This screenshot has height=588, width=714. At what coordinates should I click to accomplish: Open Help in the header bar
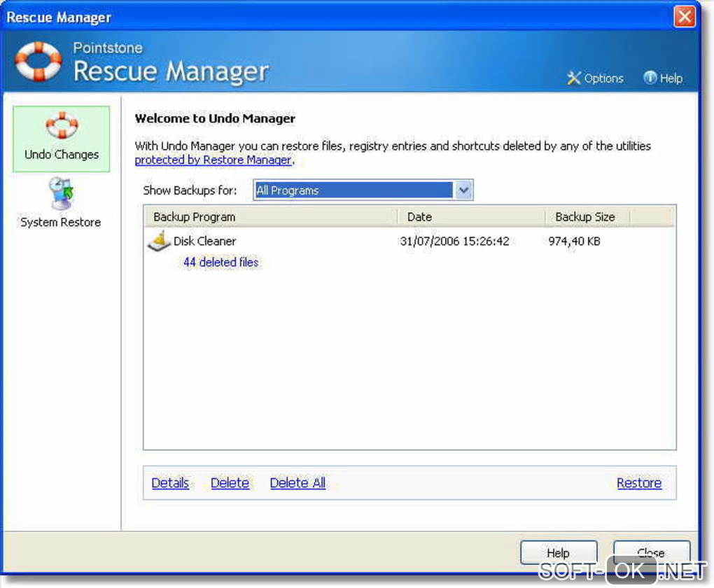(x=663, y=78)
